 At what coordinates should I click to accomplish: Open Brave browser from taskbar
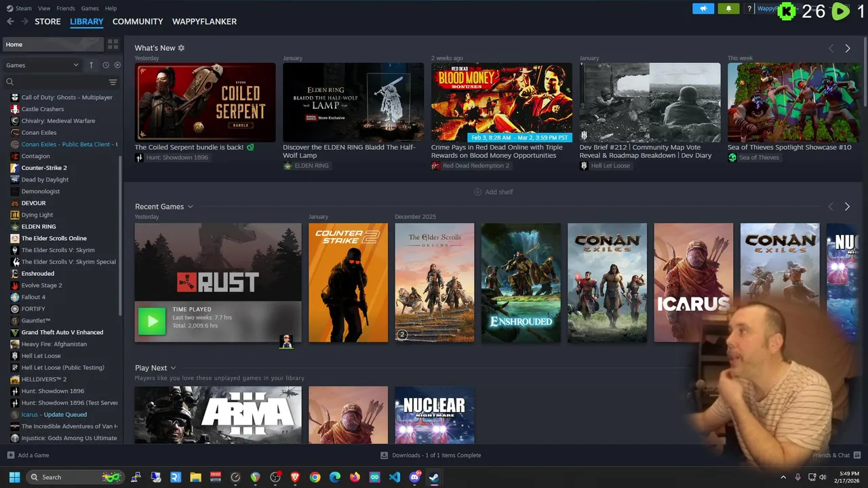295,477
